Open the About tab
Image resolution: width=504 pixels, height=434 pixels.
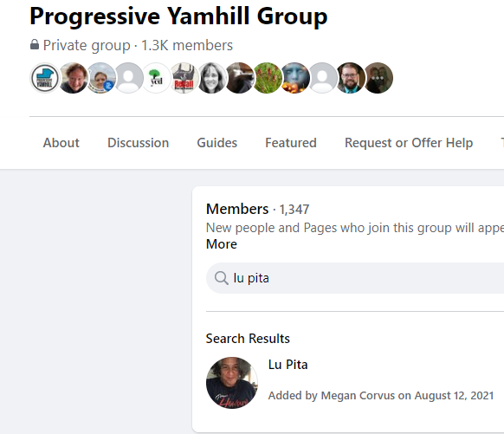(x=61, y=143)
